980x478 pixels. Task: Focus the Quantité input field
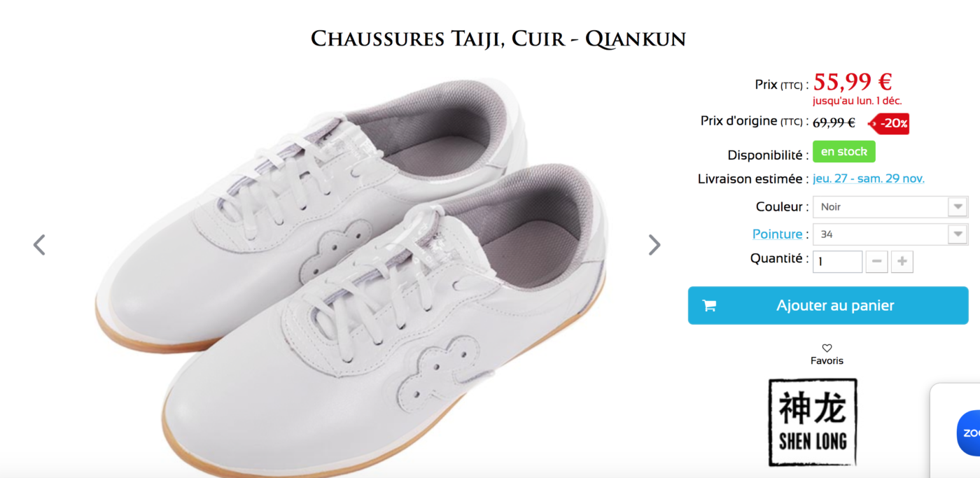pyautogui.click(x=837, y=262)
